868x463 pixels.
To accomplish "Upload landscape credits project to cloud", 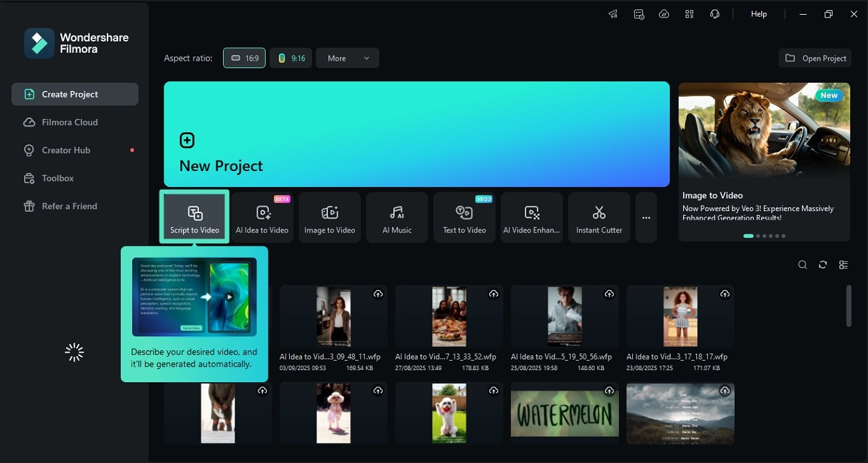I will pos(724,391).
